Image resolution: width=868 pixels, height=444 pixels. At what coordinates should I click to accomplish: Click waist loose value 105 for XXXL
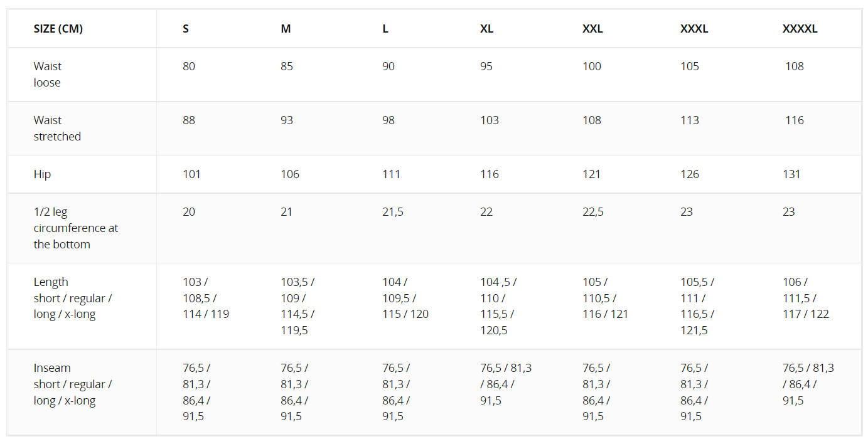[x=690, y=66]
